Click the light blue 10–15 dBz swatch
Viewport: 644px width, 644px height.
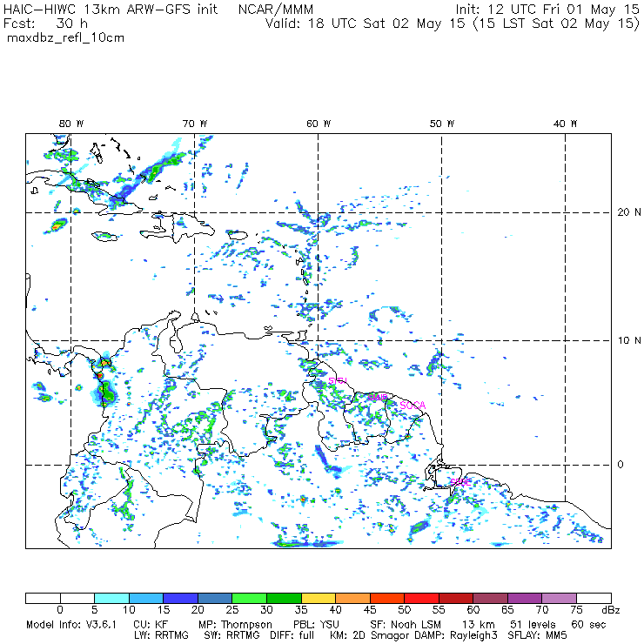(x=146, y=598)
